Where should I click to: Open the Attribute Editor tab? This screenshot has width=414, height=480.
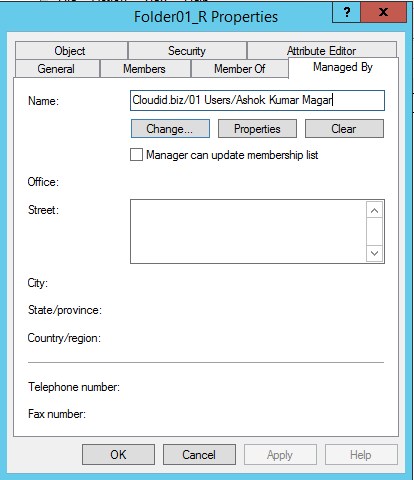(322, 51)
